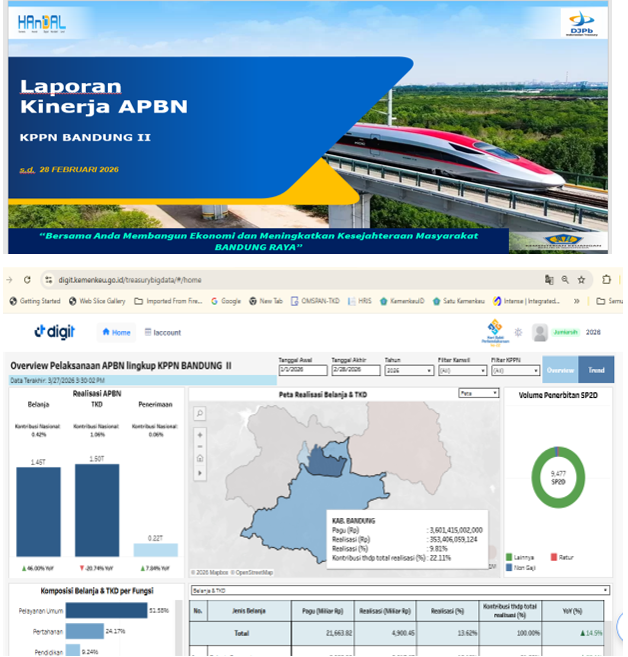Open the user profile avatar

(540, 332)
